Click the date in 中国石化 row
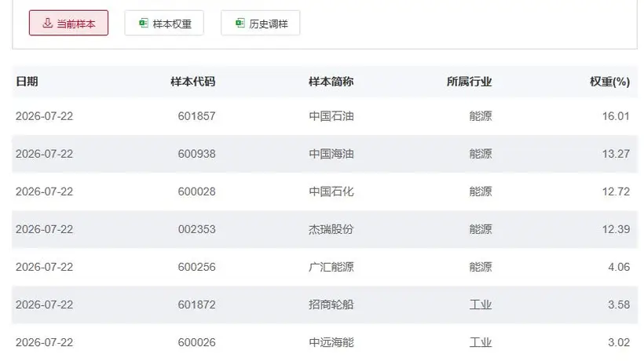 pyautogui.click(x=44, y=191)
